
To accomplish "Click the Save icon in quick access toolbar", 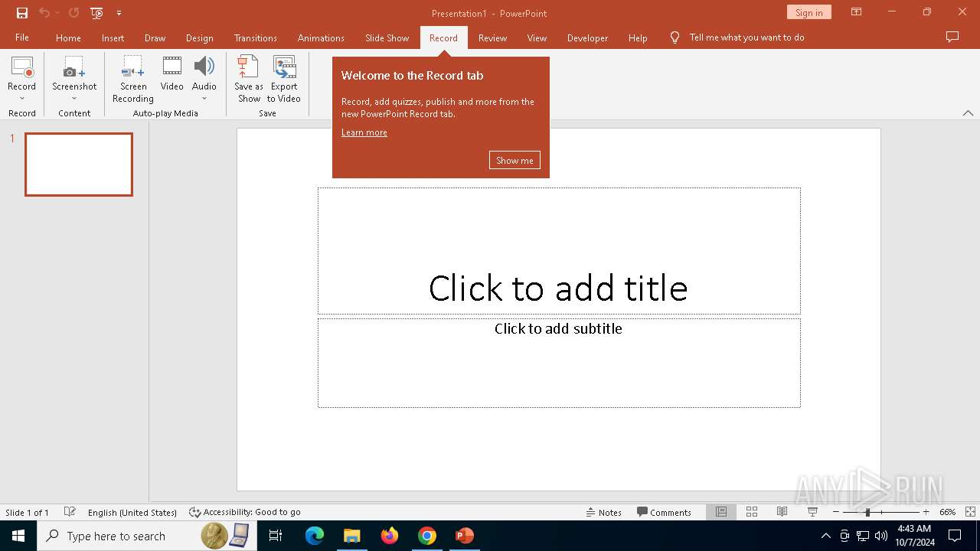I will (22, 13).
